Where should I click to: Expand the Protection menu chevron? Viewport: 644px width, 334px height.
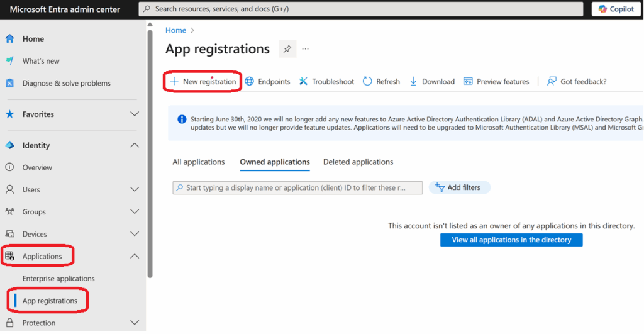coord(135,323)
